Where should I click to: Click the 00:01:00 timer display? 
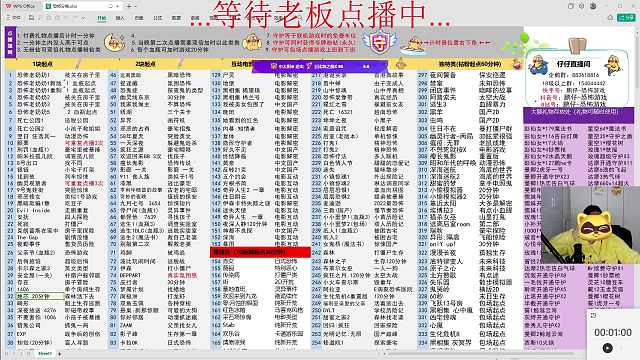pos(613,332)
